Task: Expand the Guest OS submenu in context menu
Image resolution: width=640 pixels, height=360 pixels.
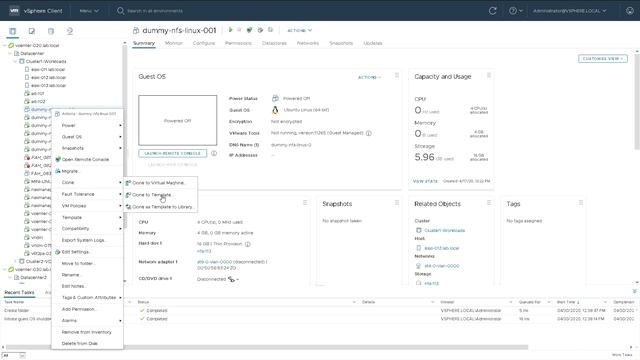Action: (x=87, y=137)
